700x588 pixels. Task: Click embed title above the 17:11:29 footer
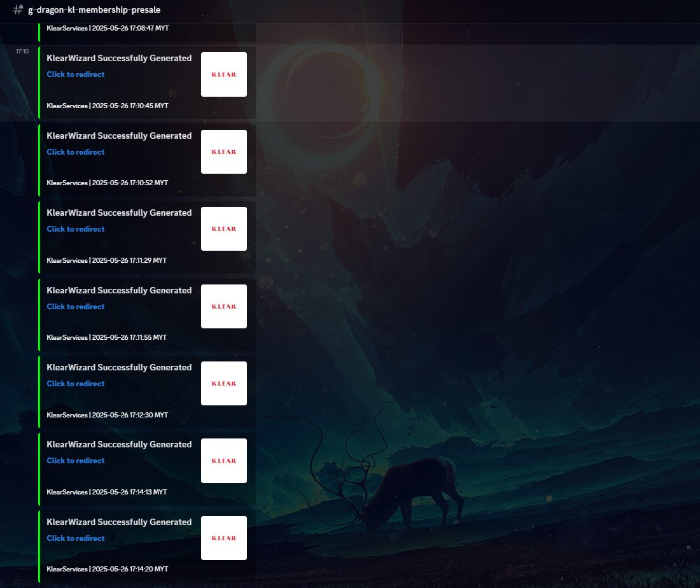coord(119,213)
